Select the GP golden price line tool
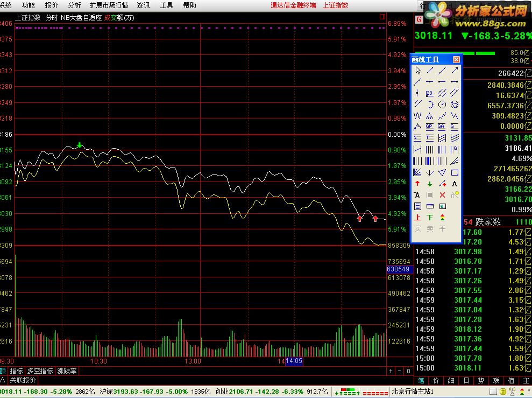This screenshot has width=532, height=398. tap(430, 127)
